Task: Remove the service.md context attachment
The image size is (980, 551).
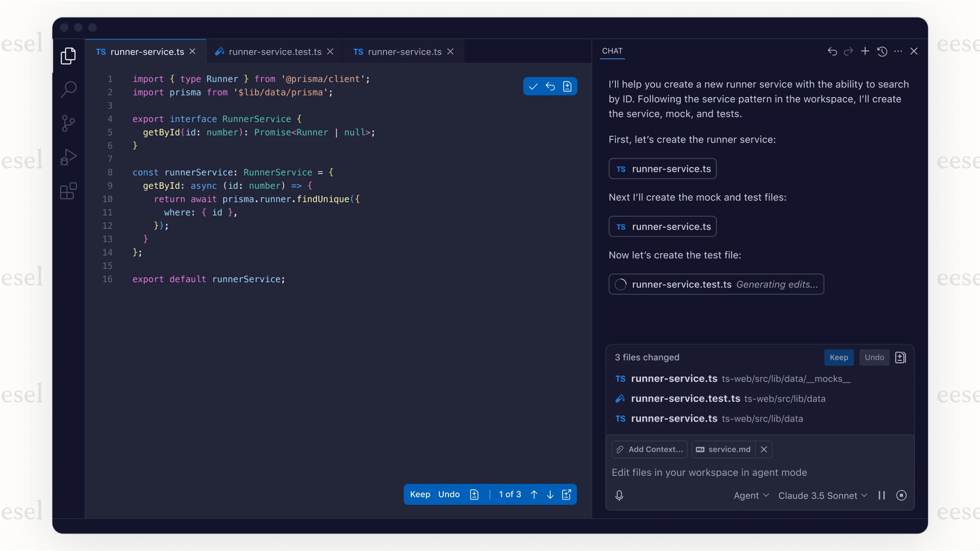Action: click(764, 449)
